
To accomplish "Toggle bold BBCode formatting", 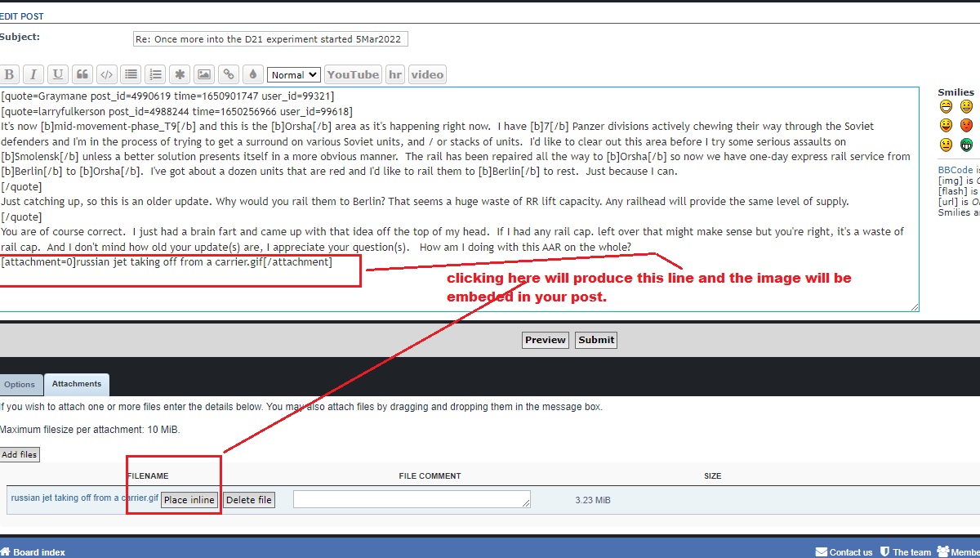I will pos(8,74).
